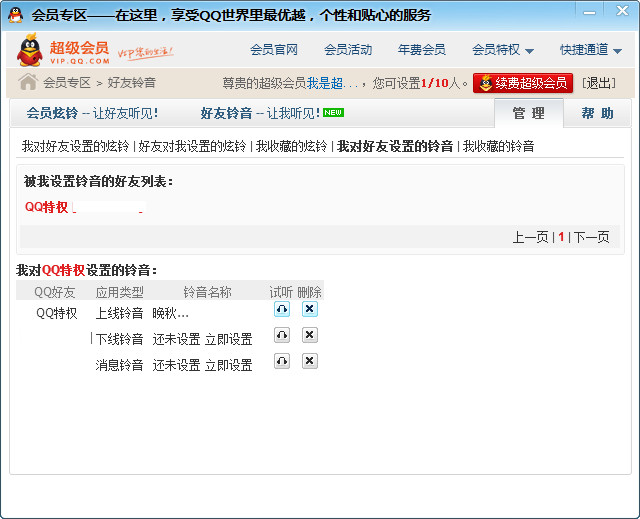Click the 续费超级会员 button
This screenshot has width=640, height=519.
pyautogui.click(x=523, y=83)
